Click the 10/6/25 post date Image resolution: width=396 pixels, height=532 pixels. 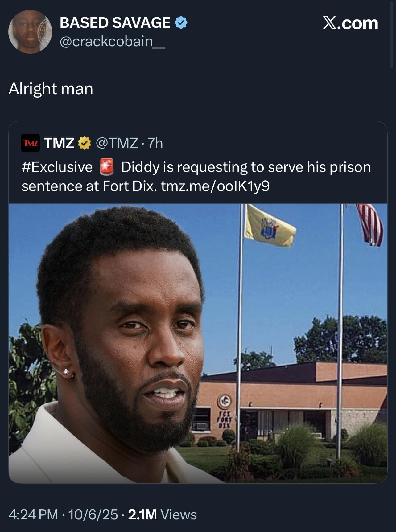[x=93, y=514]
